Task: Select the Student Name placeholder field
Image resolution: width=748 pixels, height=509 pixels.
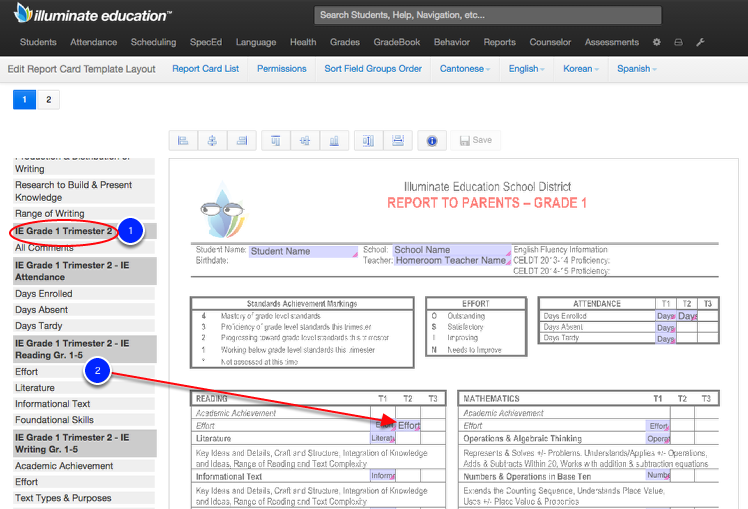Action: pos(303,251)
